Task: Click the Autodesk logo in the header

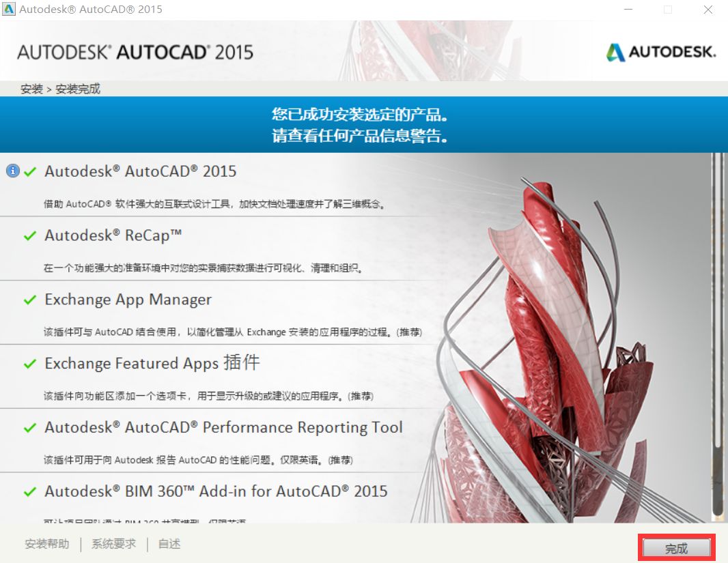Action: (x=661, y=52)
